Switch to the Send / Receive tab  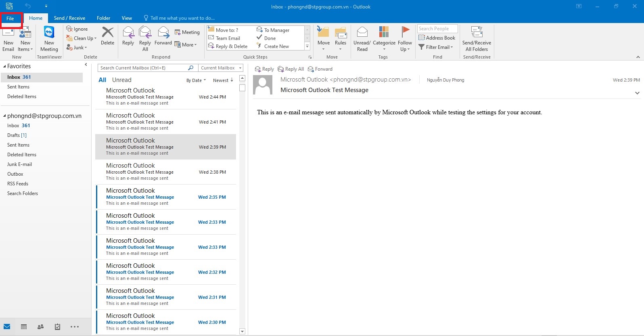[69, 18]
